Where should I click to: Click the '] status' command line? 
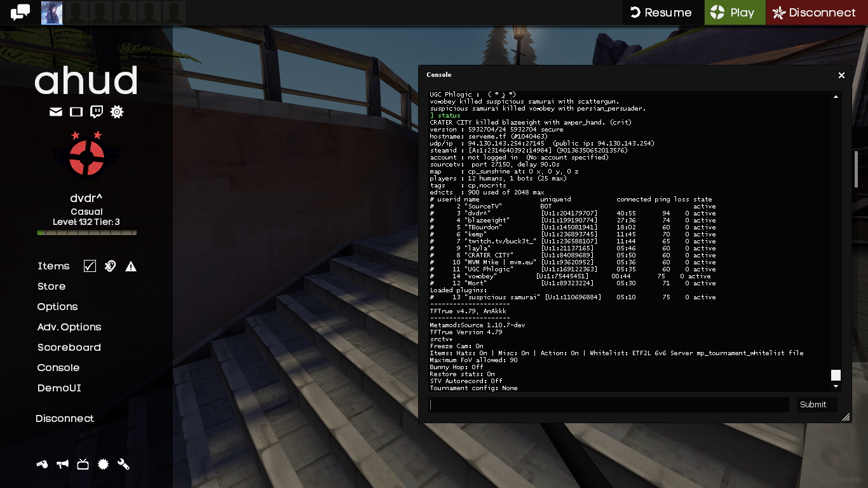point(445,116)
